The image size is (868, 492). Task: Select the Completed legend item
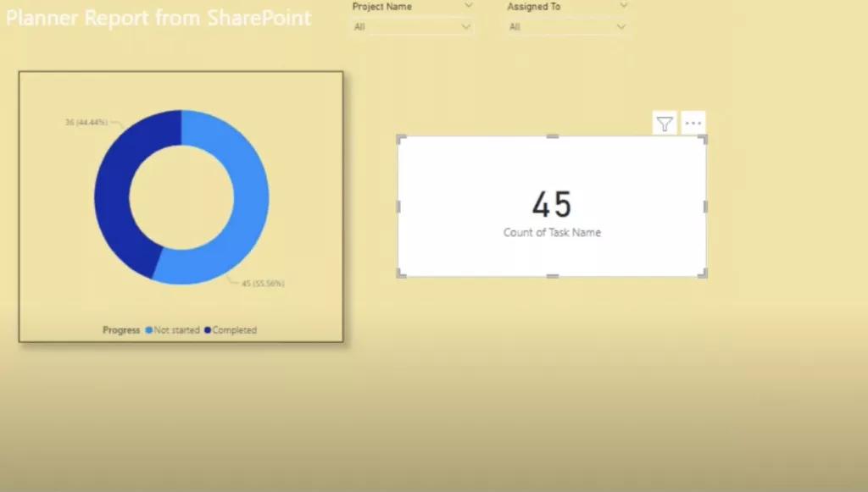(x=231, y=330)
